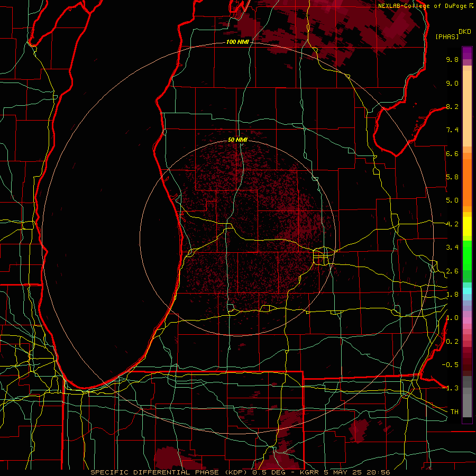Click the 6.6 value on the scale
The width and height of the screenshot is (476, 476).
(x=452, y=154)
